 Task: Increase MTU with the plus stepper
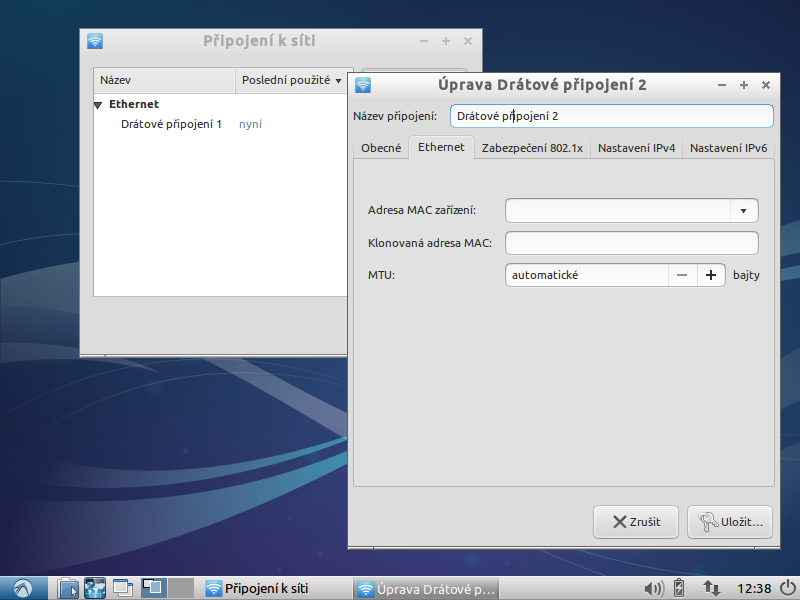[x=711, y=274]
